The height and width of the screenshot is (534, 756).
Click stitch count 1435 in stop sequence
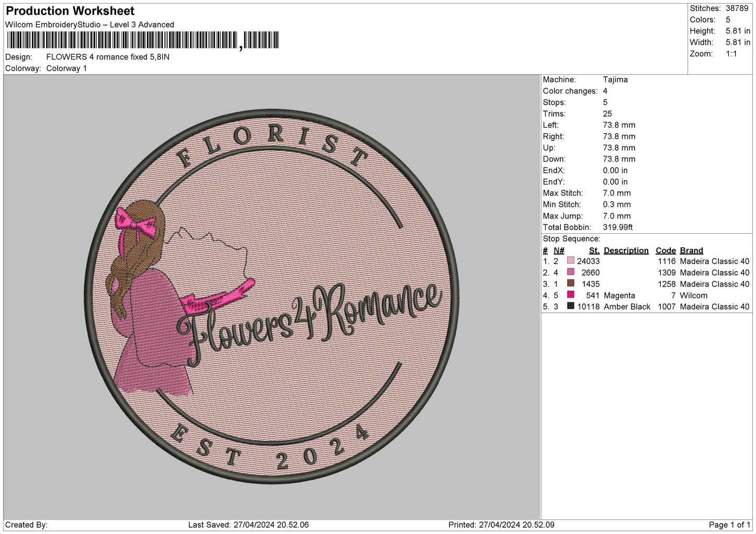point(590,284)
